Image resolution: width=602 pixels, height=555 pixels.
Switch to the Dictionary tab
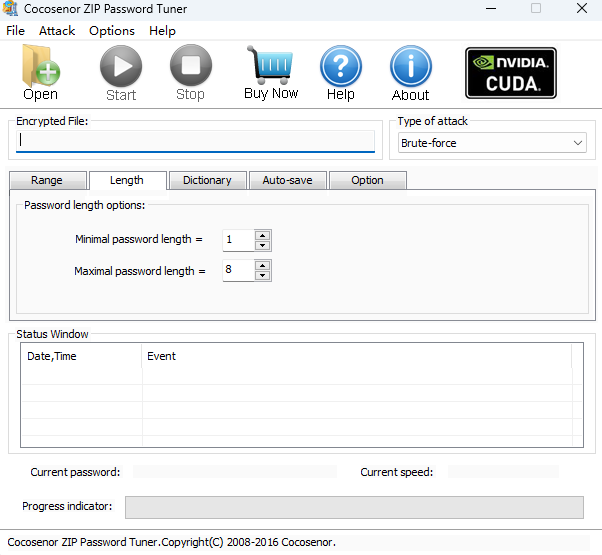(207, 180)
